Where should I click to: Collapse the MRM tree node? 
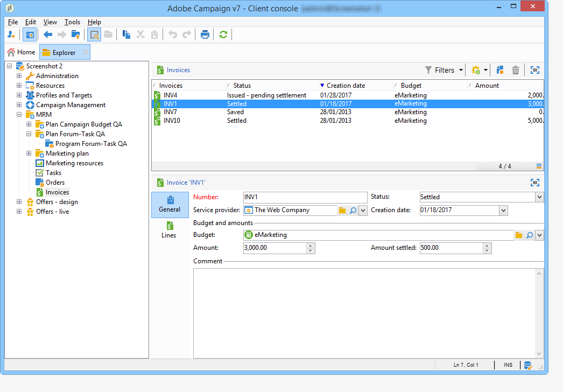(x=19, y=115)
